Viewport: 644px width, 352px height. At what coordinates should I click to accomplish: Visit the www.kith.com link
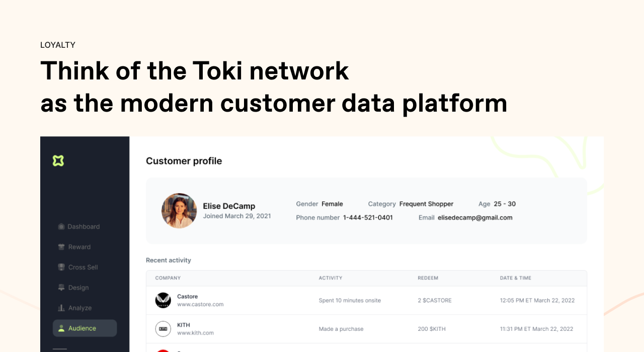click(195, 333)
